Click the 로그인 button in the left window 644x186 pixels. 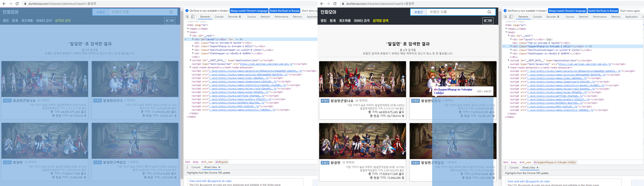pyautogui.click(x=170, y=20)
